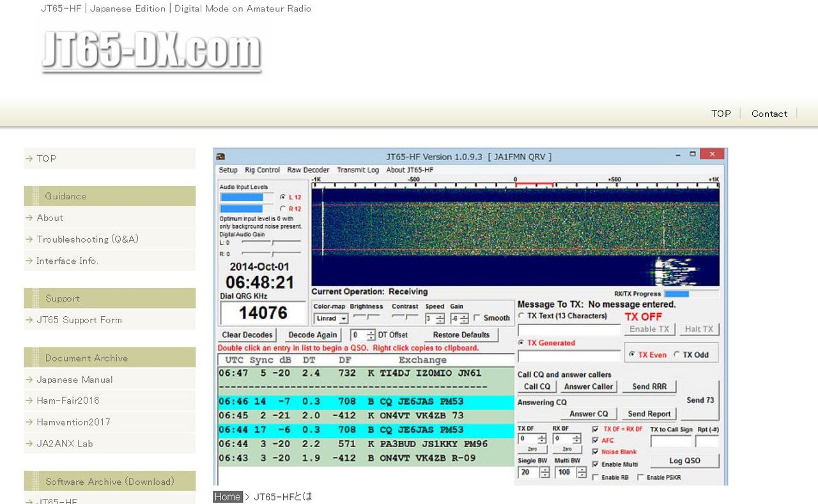The height and width of the screenshot is (504, 818).
Task: Open Ham-Fair2016 archive link
Action: pos(110,401)
